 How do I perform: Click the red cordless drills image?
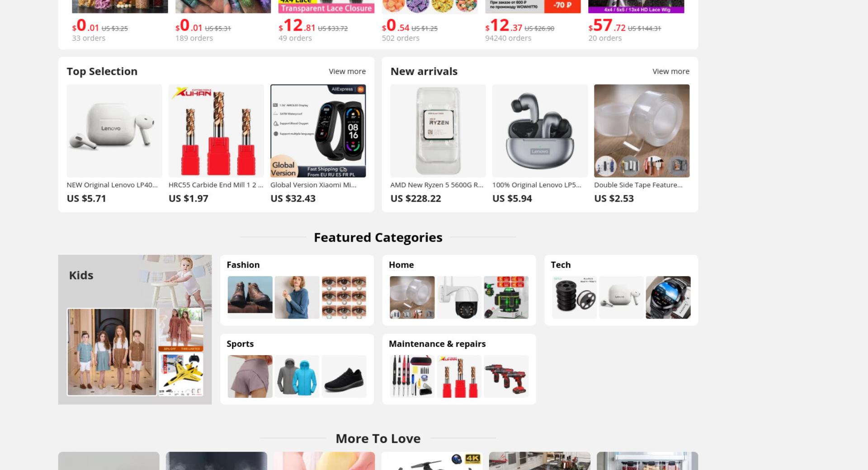click(x=506, y=376)
